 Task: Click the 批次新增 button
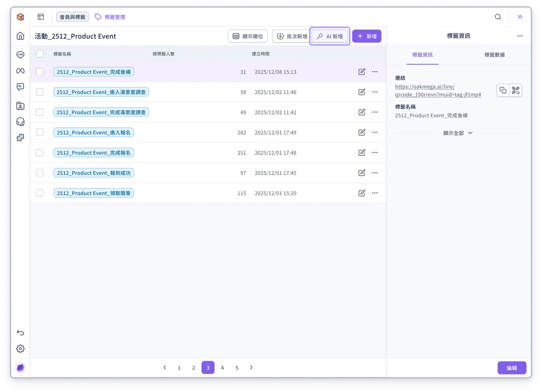click(291, 36)
